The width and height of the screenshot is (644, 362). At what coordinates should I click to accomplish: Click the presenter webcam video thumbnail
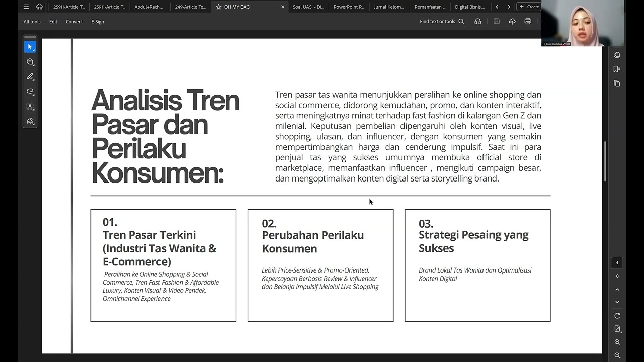pyautogui.click(x=583, y=23)
